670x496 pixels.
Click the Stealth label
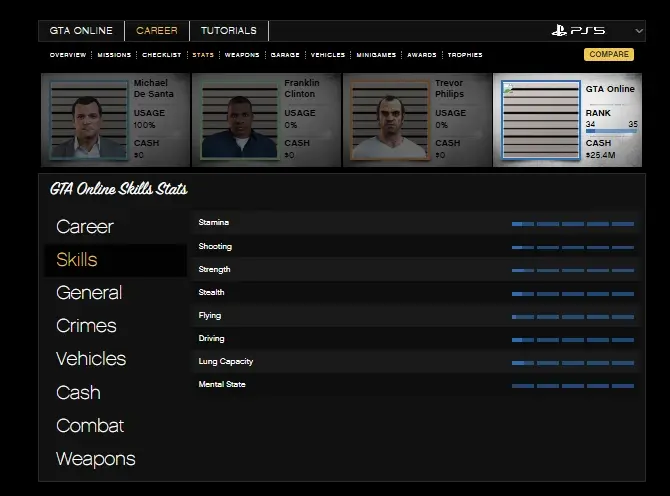(211, 292)
